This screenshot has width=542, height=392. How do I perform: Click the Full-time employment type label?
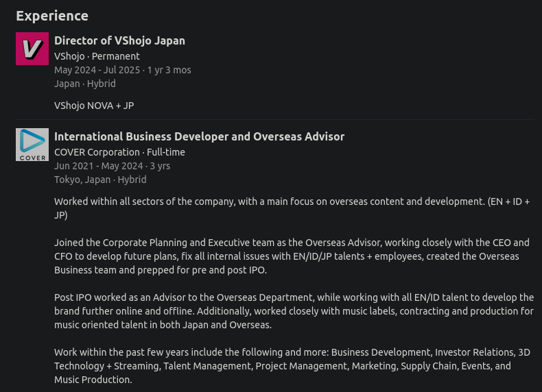166,152
